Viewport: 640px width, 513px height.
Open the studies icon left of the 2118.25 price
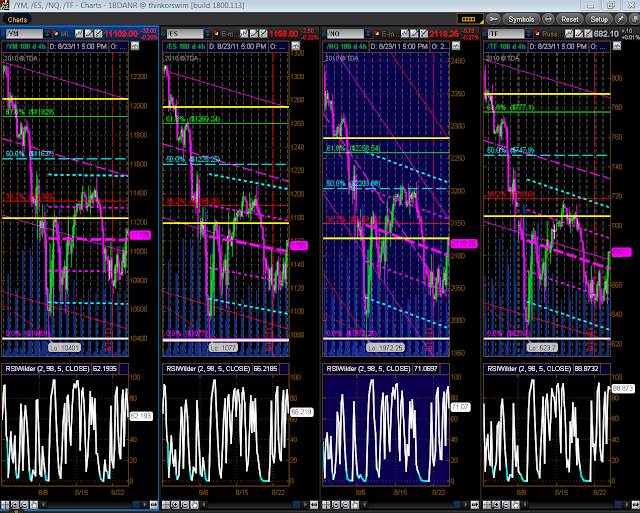pyautogui.click(x=424, y=33)
